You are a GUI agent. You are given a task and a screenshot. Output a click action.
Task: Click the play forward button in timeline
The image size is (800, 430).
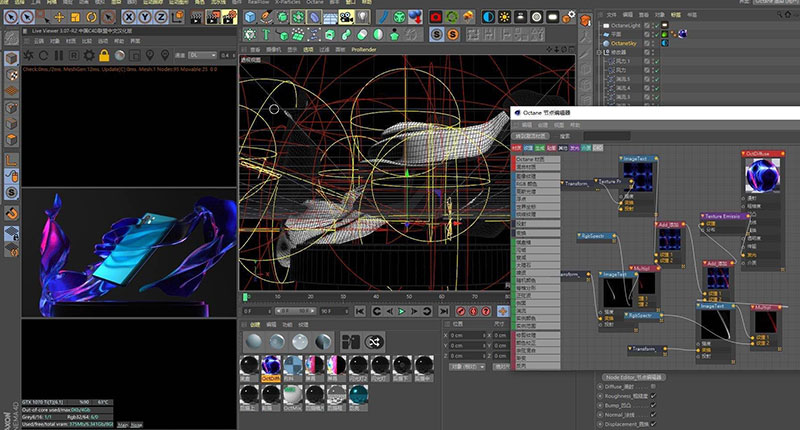(403, 312)
